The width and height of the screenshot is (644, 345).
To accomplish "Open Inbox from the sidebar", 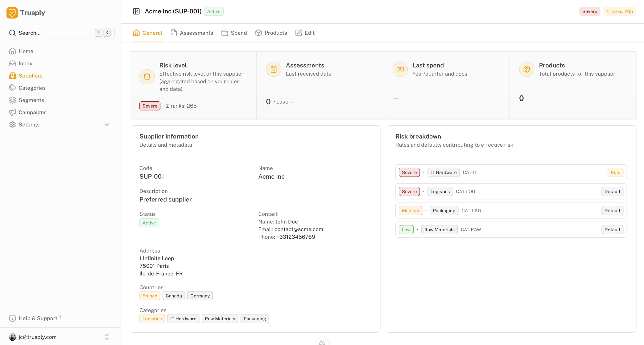I will point(25,63).
